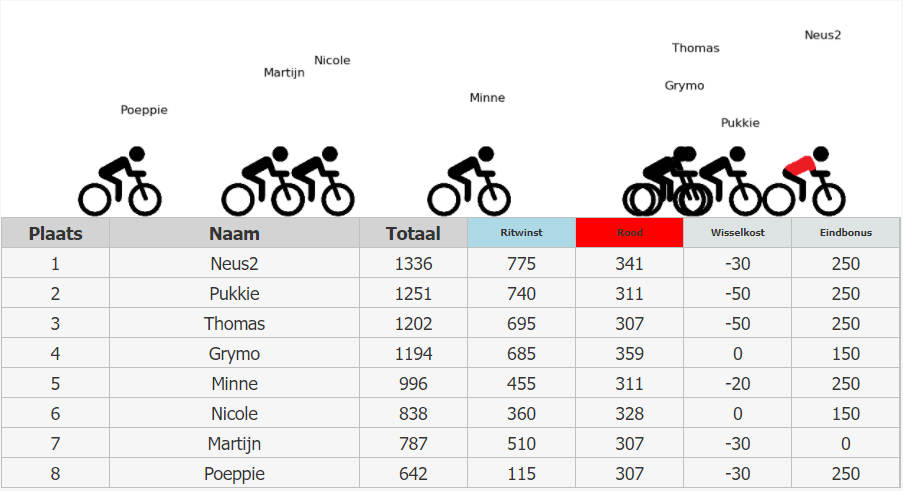The width and height of the screenshot is (903, 491).
Task: Click the red jersey cyclist icon
Action: 805,182
